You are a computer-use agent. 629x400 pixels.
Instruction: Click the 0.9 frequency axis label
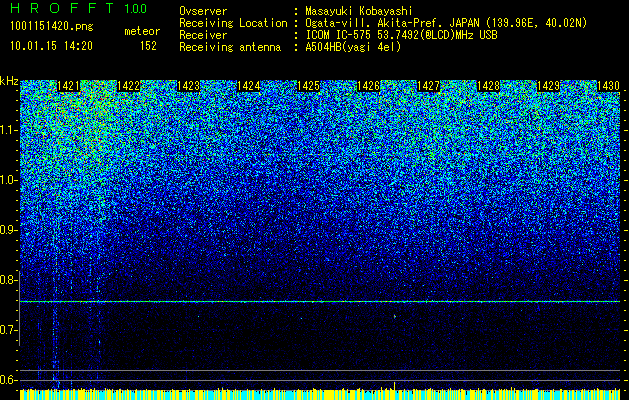tap(9, 230)
